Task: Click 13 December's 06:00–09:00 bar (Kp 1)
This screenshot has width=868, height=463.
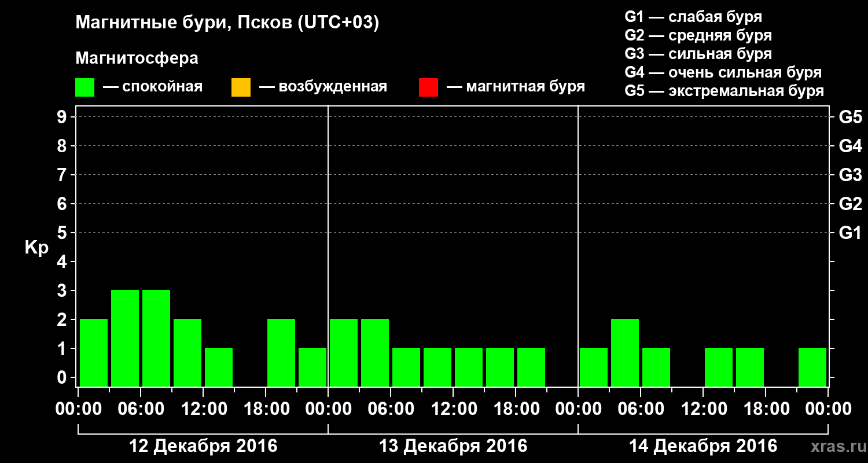Action: click(x=406, y=367)
